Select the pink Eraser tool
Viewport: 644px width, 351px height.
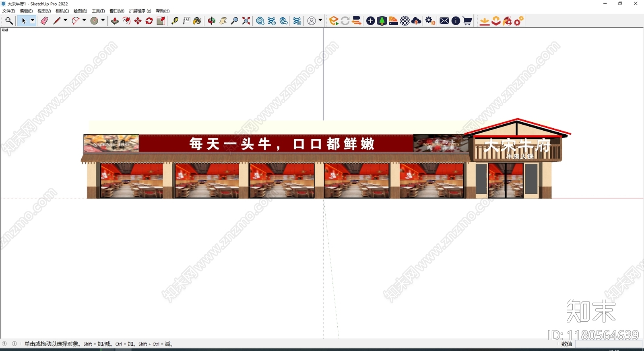pyautogui.click(x=44, y=21)
